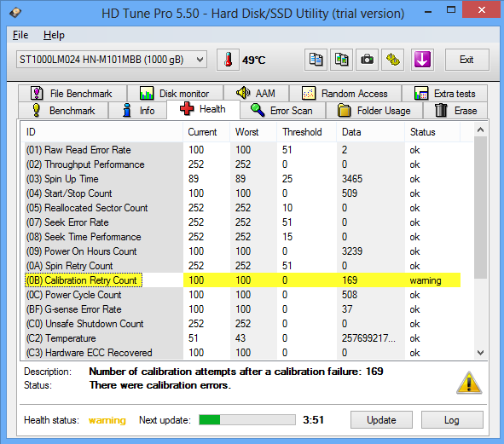The width and height of the screenshot is (504, 444).
Task: Select the (03) Spin Up Time row
Action: click(x=243, y=179)
